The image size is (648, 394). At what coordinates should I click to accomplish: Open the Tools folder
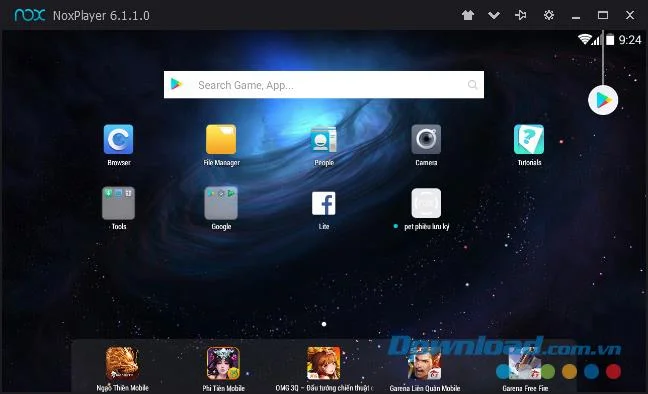pos(119,203)
